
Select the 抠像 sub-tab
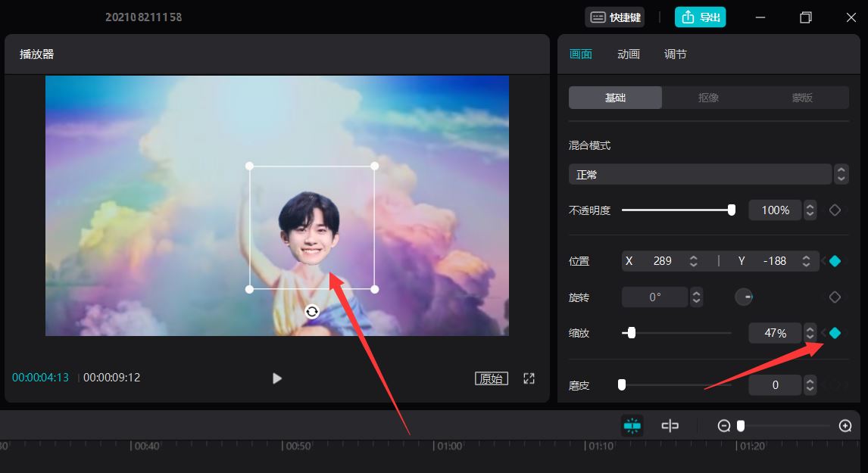click(709, 98)
